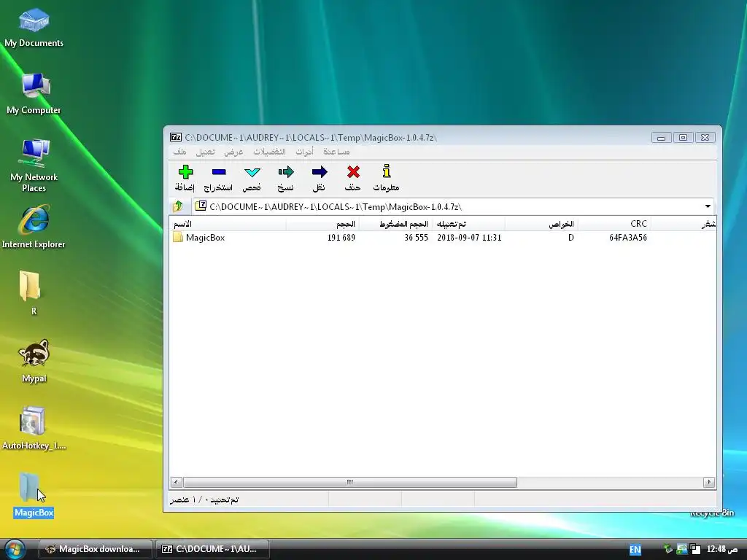The width and height of the screenshot is (747, 560).
Task: Click the EN language indicator in taskbar
Action: 635,550
